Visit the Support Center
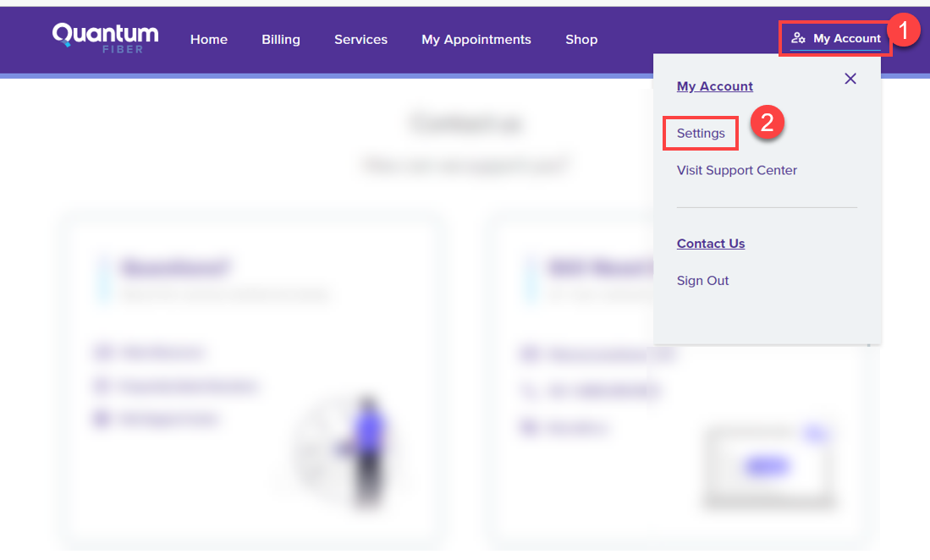The image size is (930, 560). pyautogui.click(x=736, y=170)
